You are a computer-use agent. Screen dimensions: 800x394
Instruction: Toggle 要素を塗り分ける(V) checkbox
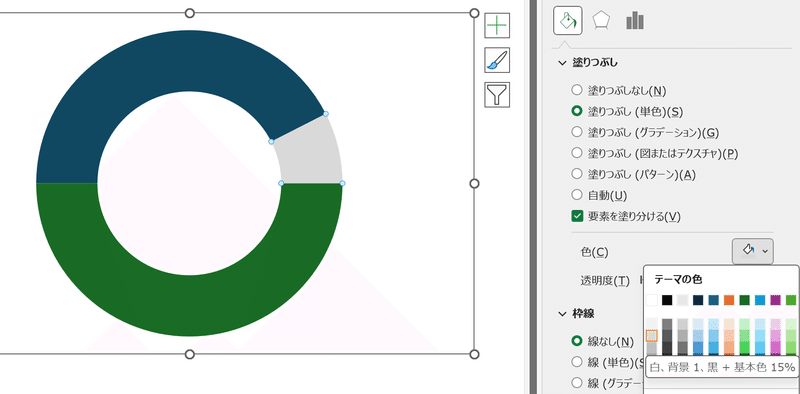tap(577, 216)
